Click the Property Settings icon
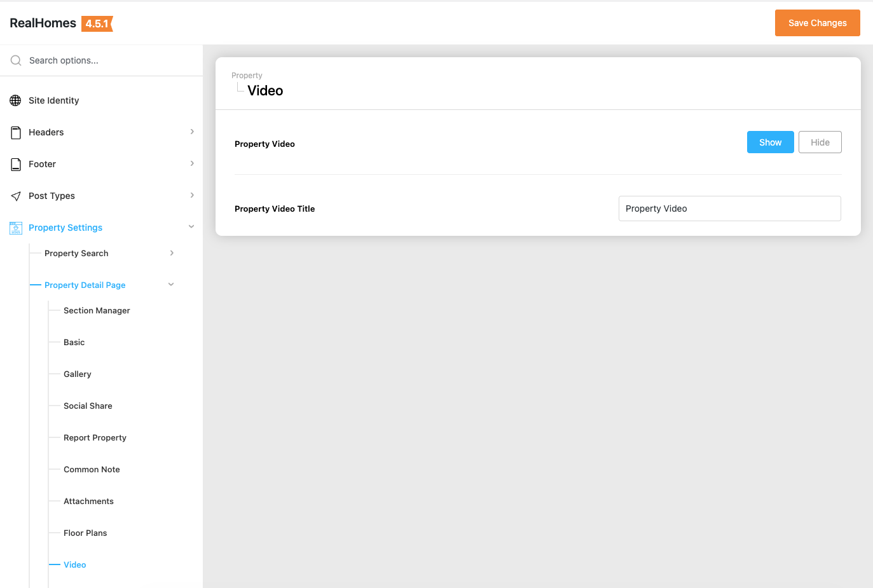The image size is (873, 588). 16,228
